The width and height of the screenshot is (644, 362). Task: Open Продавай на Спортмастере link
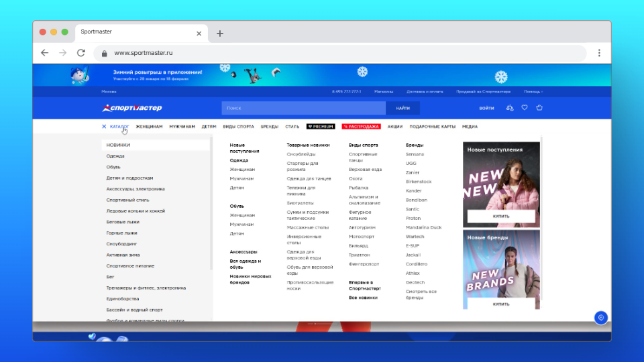484,92
